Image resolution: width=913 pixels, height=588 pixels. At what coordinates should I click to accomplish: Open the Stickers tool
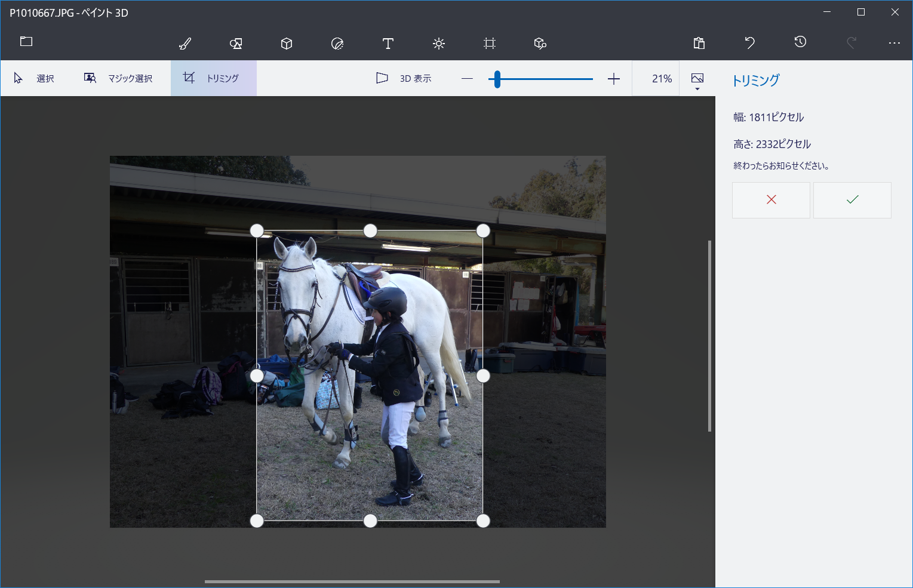[337, 44]
